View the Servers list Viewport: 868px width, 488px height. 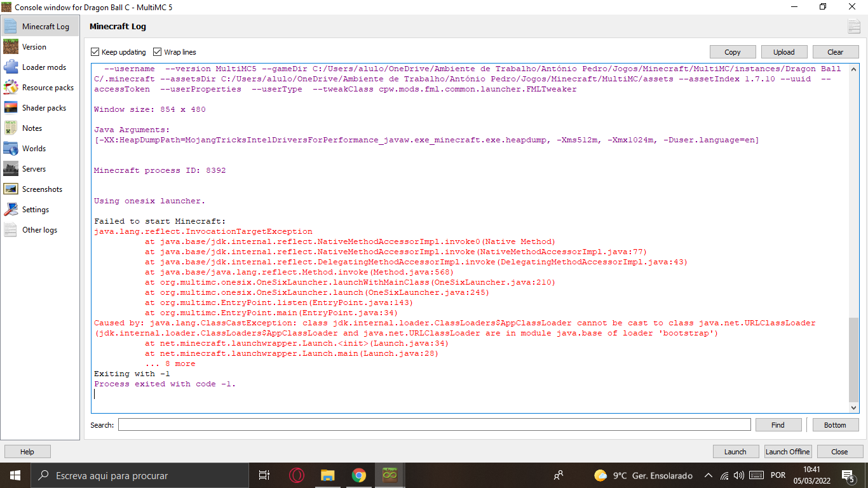click(x=35, y=168)
